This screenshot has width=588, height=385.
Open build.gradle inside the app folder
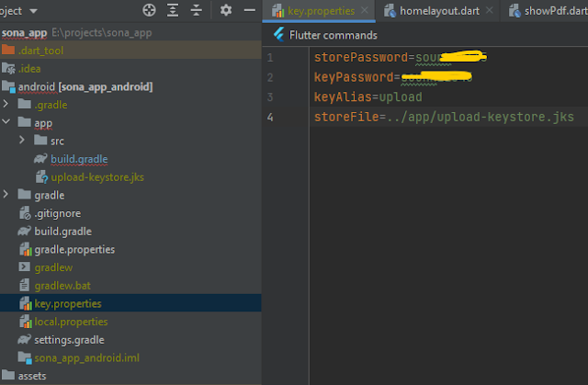click(x=78, y=159)
